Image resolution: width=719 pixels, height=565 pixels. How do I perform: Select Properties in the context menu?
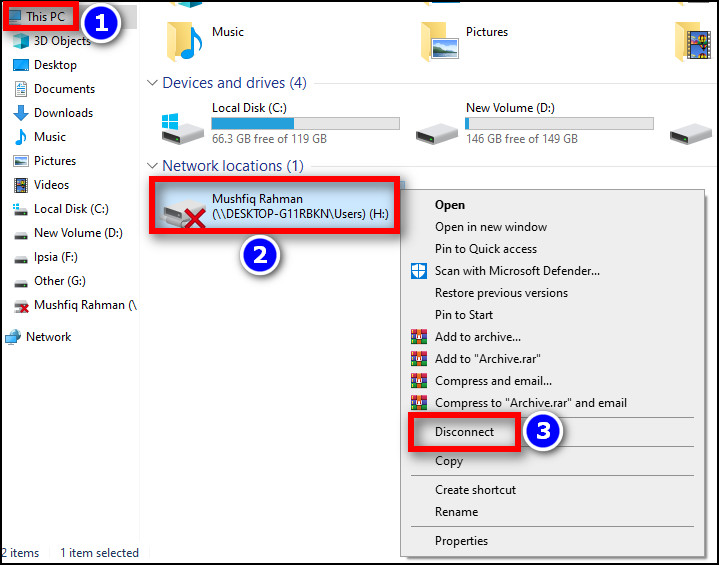click(461, 541)
